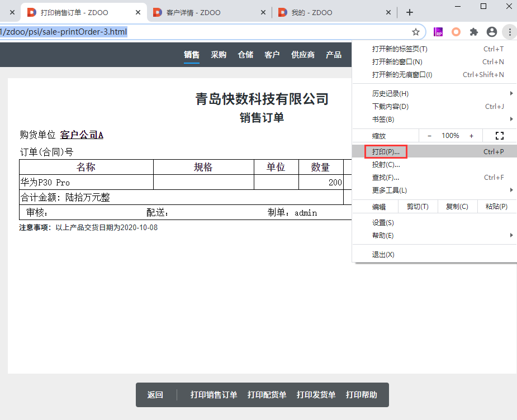
Task: Zoom in using the plus button
Action: pos(471,136)
